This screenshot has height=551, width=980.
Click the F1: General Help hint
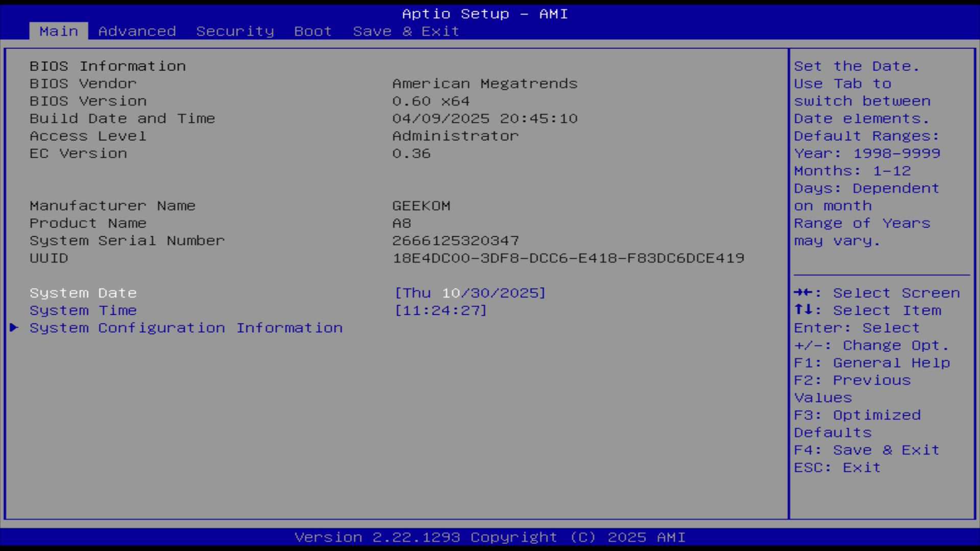click(872, 363)
